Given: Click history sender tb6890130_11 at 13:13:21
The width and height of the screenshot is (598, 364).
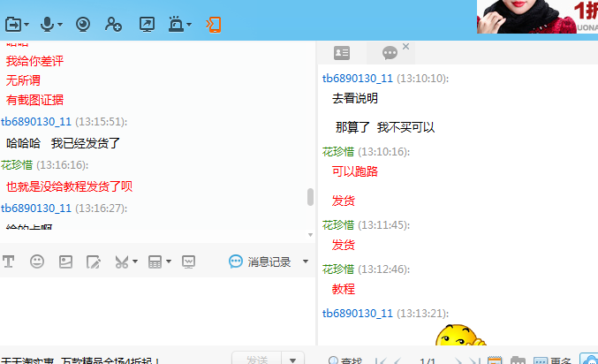Looking at the screenshot, I should [358, 314].
